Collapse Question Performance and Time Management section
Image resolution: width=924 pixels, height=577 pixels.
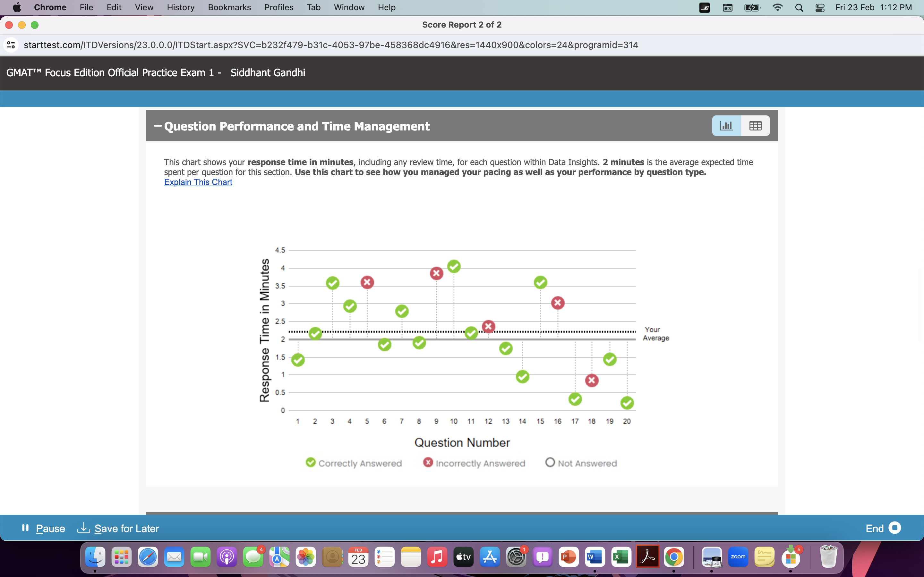click(157, 126)
